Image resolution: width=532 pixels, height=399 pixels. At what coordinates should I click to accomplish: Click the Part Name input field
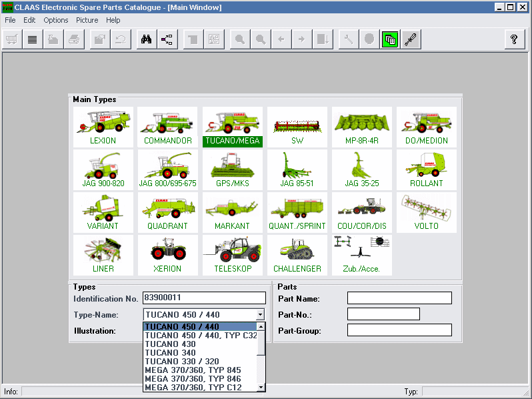pyautogui.click(x=399, y=298)
